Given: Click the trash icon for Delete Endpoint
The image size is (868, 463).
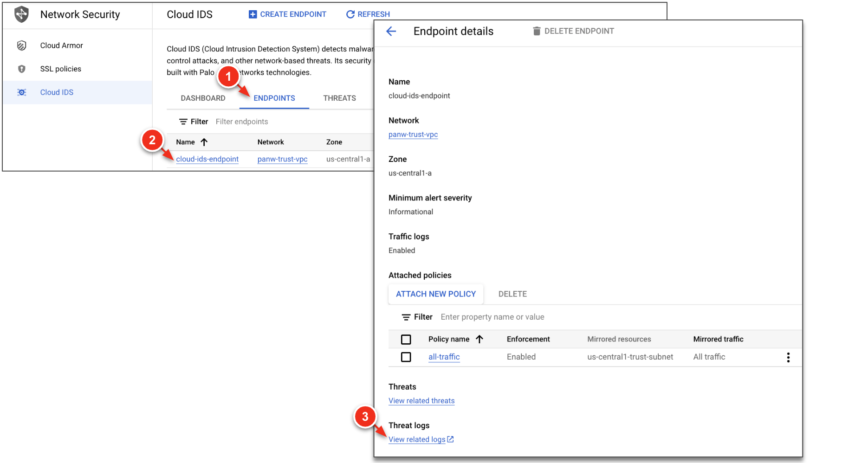Looking at the screenshot, I should point(537,31).
